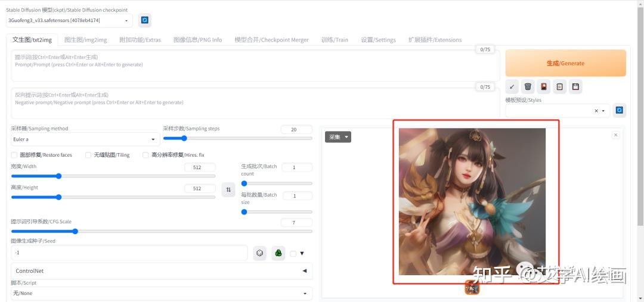The width and height of the screenshot is (644, 302).
Task: Switch to the img2img tab
Action: pyautogui.click(x=85, y=40)
